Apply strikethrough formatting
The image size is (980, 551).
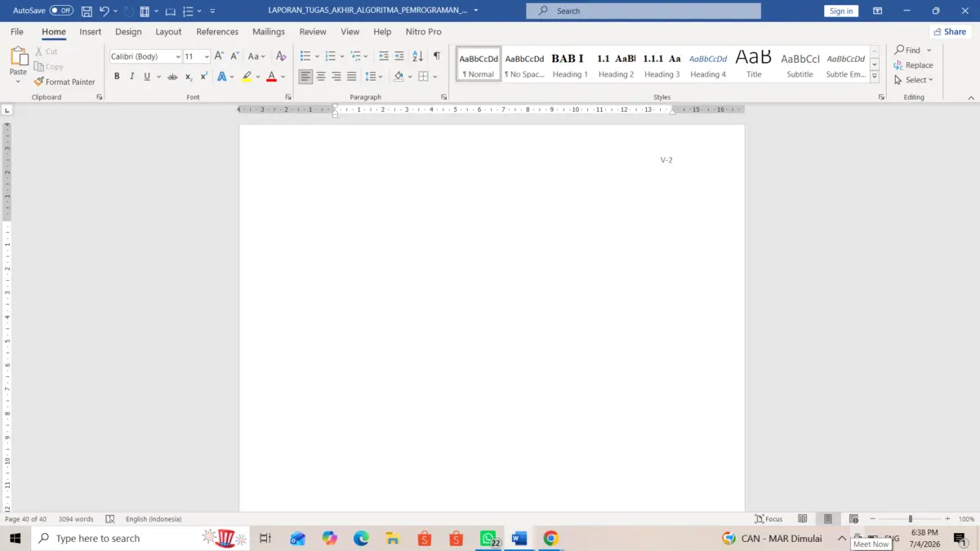click(172, 77)
